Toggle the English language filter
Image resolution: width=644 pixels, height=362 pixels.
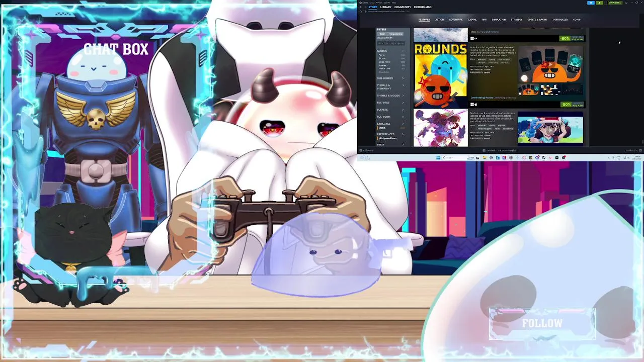382,128
